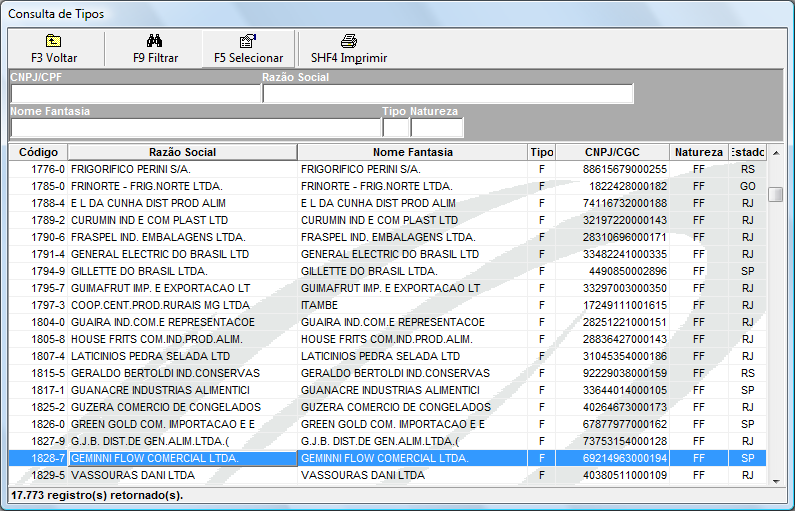Viewport: 795px width, 511px height.
Task: Click CNPJ 69214963000194 in selected row
Action: (612, 458)
